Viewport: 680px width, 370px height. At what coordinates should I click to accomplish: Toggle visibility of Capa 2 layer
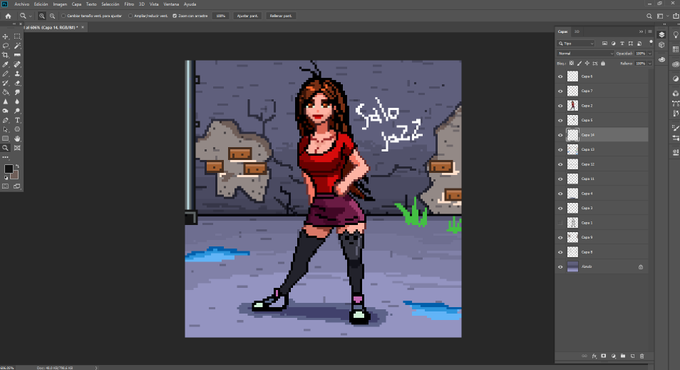click(560, 106)
